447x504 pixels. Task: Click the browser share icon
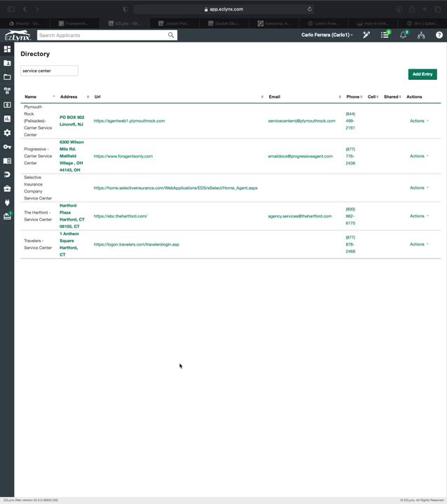pos(412,9)
